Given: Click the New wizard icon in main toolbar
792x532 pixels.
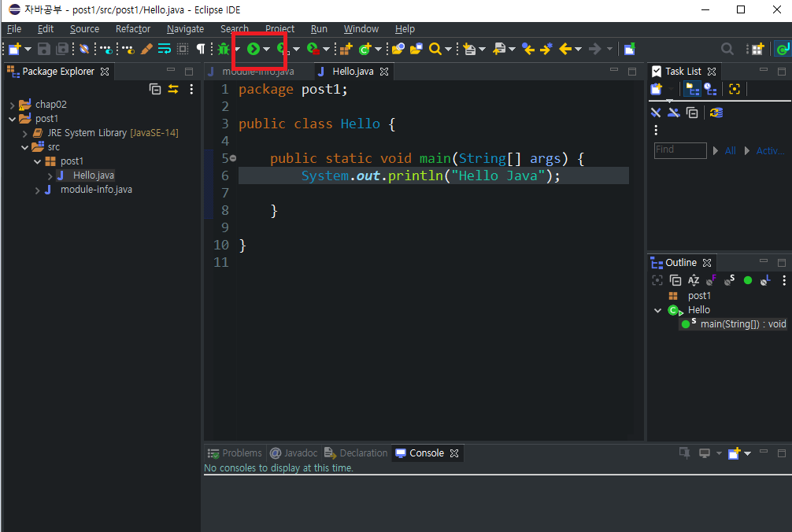Looking at the screenshot, I should click(15, 49).
